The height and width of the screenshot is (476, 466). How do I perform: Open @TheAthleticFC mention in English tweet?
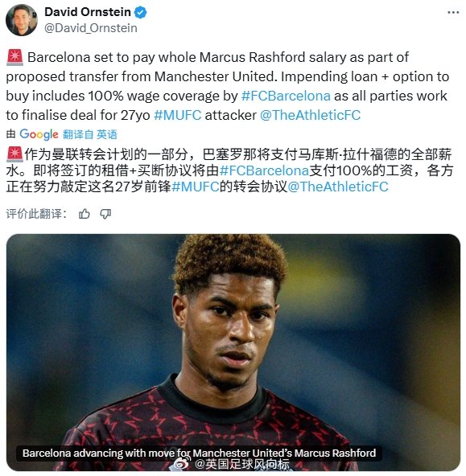pyautogui.click(x=310, y=115)
